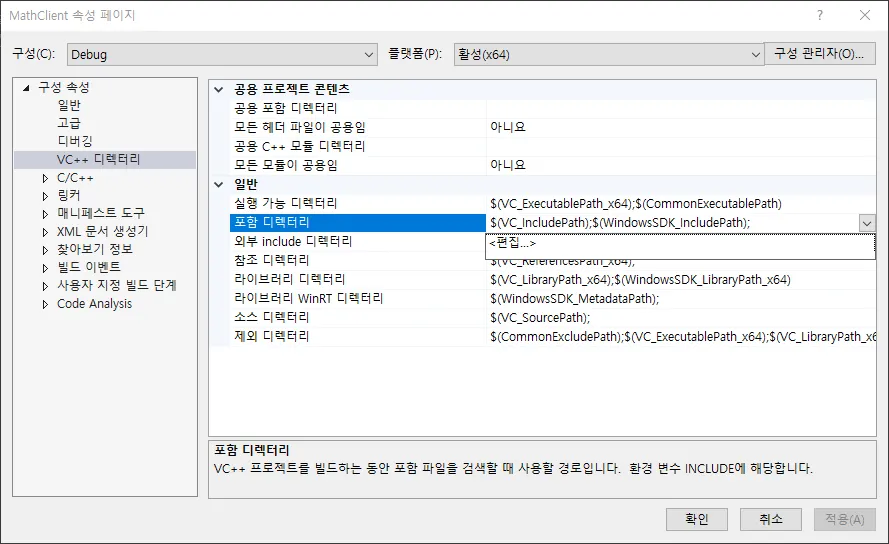This screenshot has height=544, width=889.
Task: Select VC++ 디렉터리 tree item
Action: pos(99,159)
